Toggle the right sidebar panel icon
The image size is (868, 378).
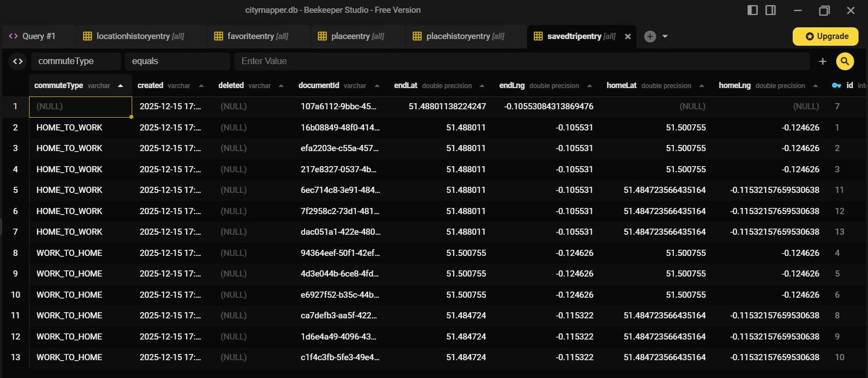pos(770,10)
